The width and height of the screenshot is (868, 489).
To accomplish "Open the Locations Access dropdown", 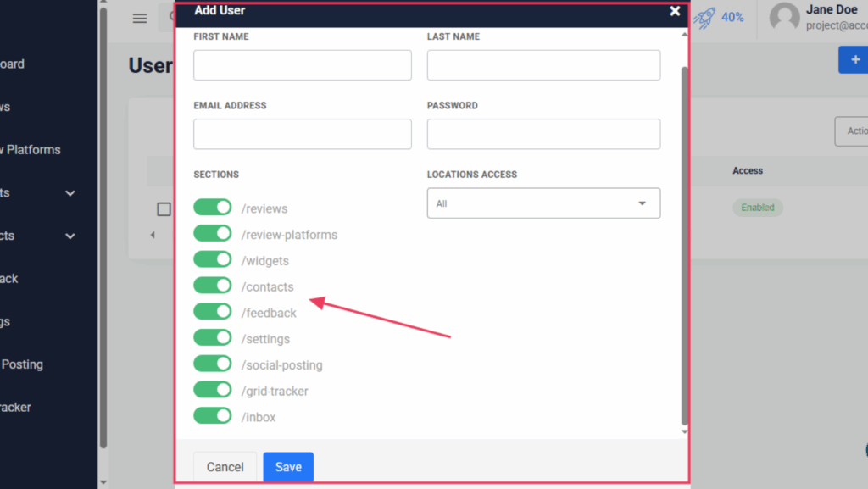I will 543,203.
